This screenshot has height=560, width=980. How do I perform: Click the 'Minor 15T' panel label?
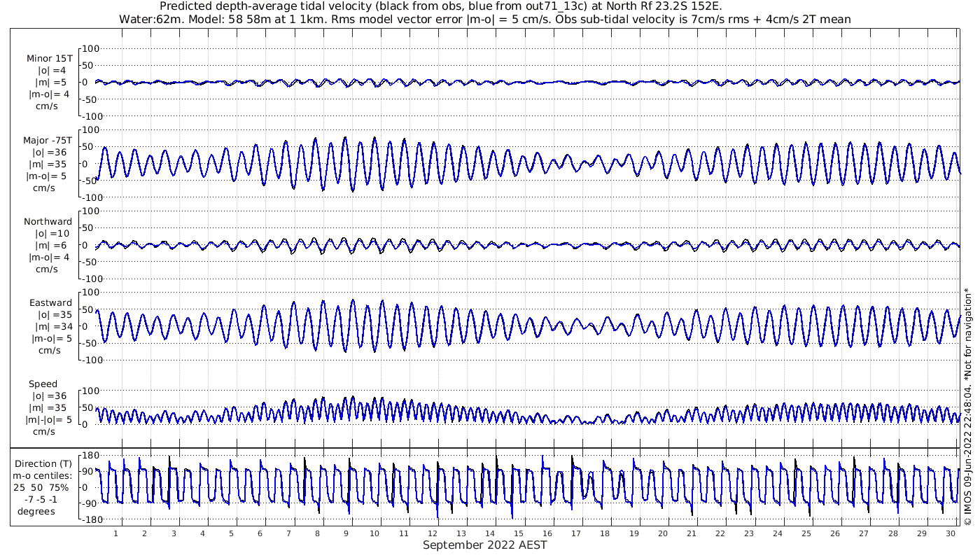point(49,59)
